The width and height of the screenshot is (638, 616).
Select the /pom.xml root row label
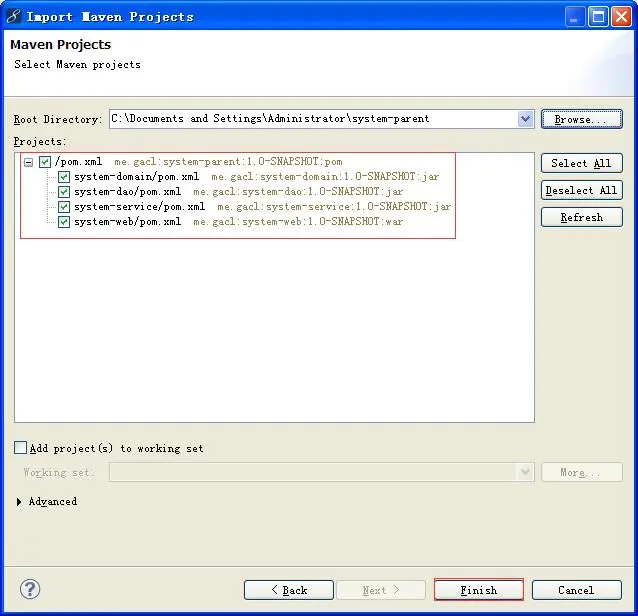pyautogui.click(x=79, y=162)
